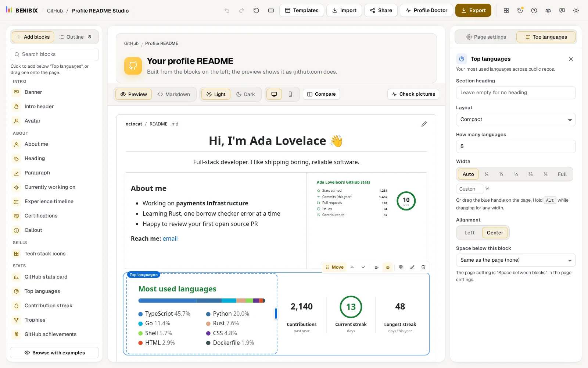
Task: Click the Export button
Action: (x=473, y=10)
